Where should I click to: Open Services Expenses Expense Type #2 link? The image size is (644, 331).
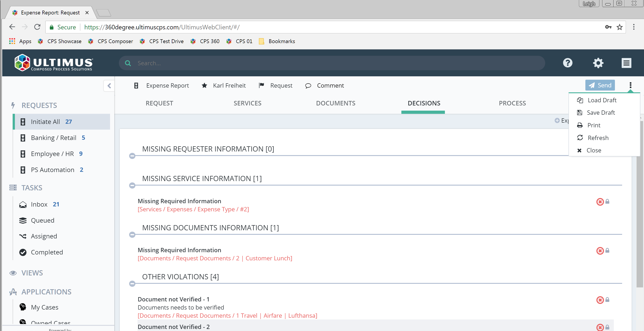pyautogui.click(x=193, y=209)
